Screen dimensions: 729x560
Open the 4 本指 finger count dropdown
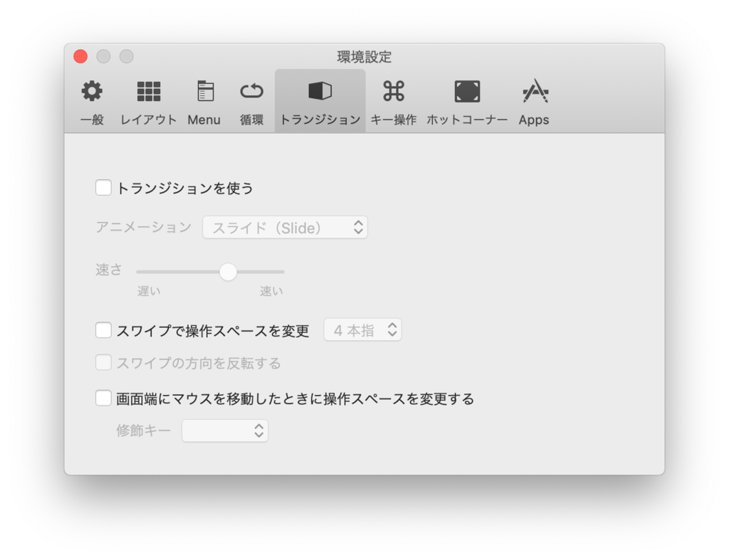[x=362, y=330]
